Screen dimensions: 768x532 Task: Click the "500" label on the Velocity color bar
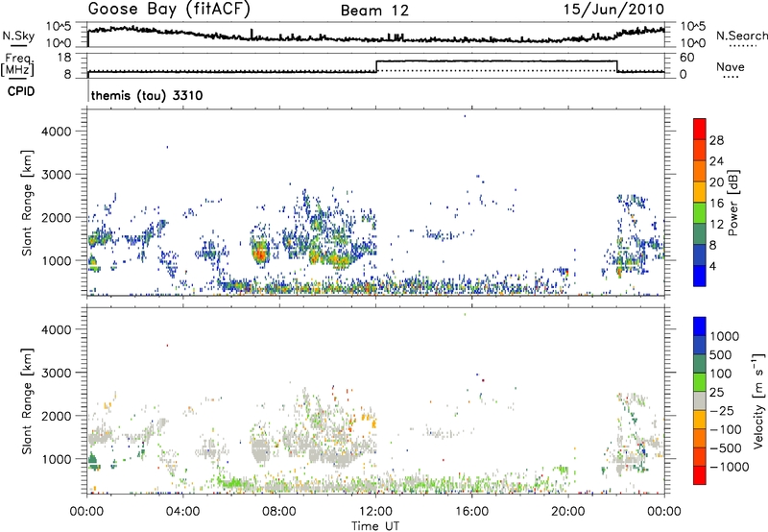pyautogui.click(x=721, y=355)
